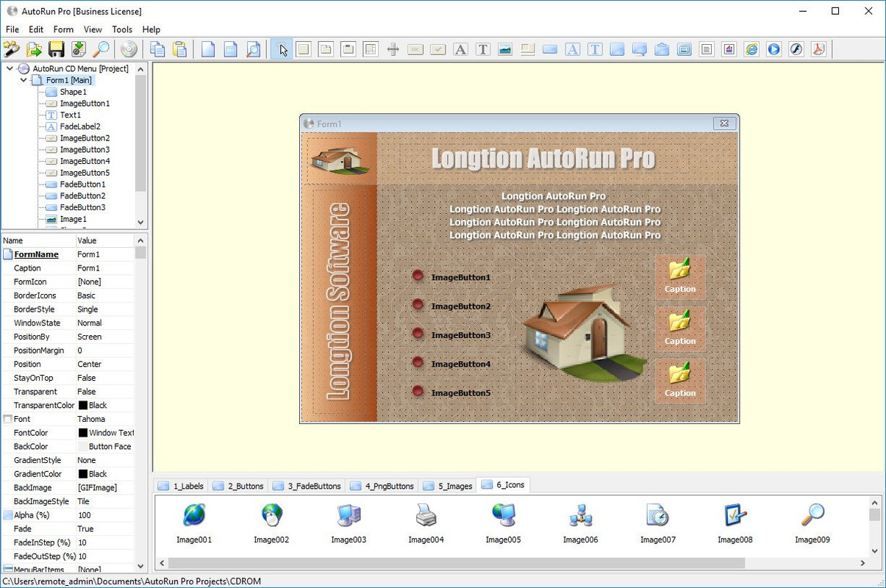
Task: Select the blue T fade text tool
Action: pyautogui.click(x=595, y=49)
